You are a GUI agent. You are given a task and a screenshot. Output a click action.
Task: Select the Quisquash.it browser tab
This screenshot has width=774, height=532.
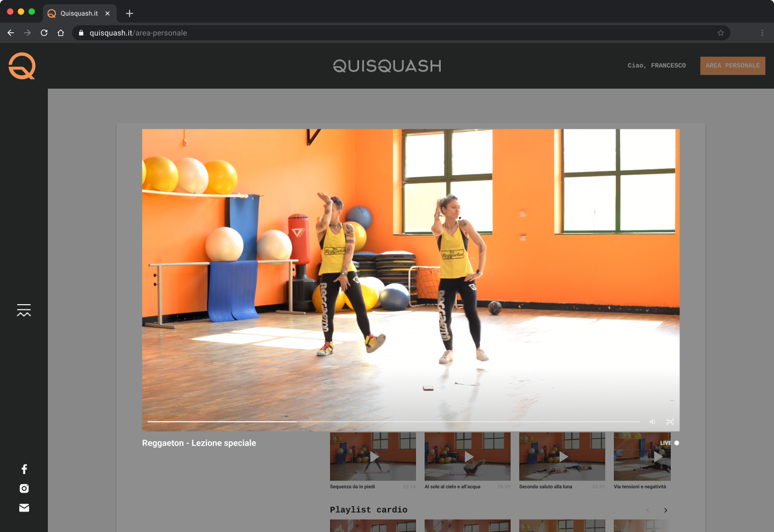80,13
